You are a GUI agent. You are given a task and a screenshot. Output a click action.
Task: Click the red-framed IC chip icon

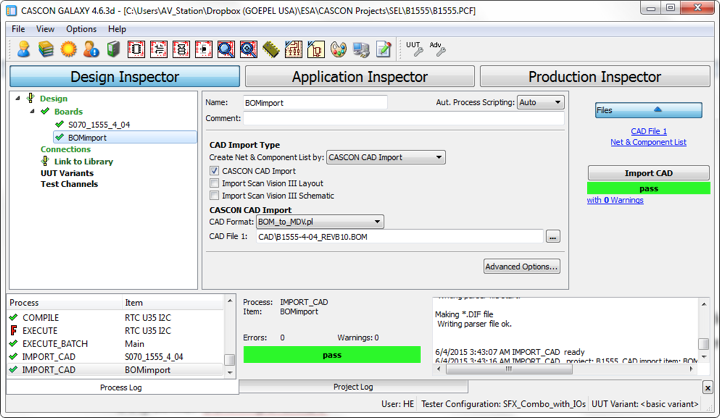[136, 49]
